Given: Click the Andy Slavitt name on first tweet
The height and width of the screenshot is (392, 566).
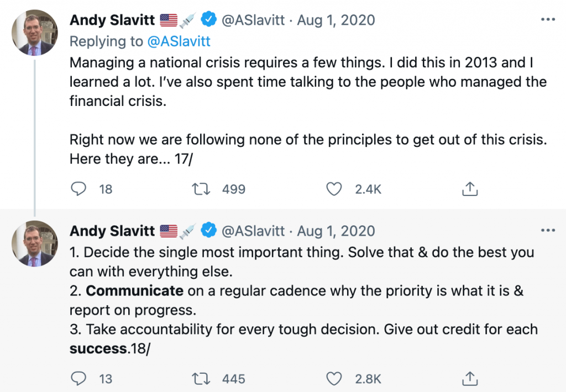Looking at the screenshot, I should [x=112, y=20].
